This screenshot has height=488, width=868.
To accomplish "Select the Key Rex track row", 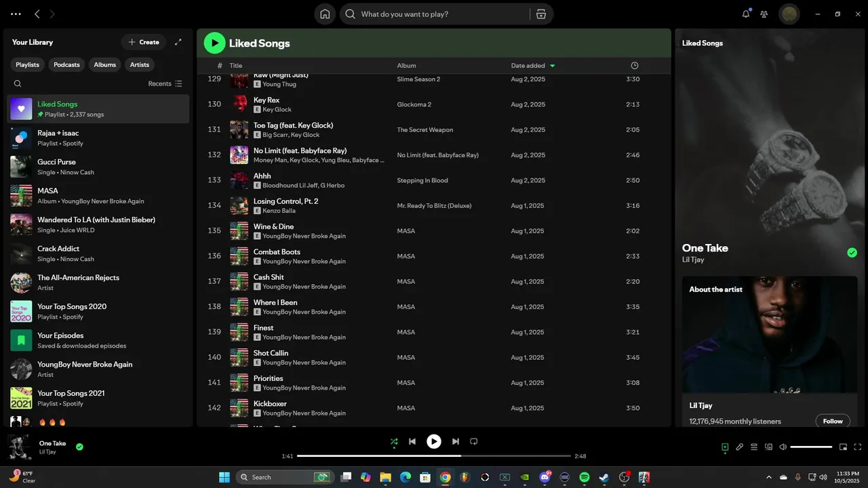I will (434, 104).
